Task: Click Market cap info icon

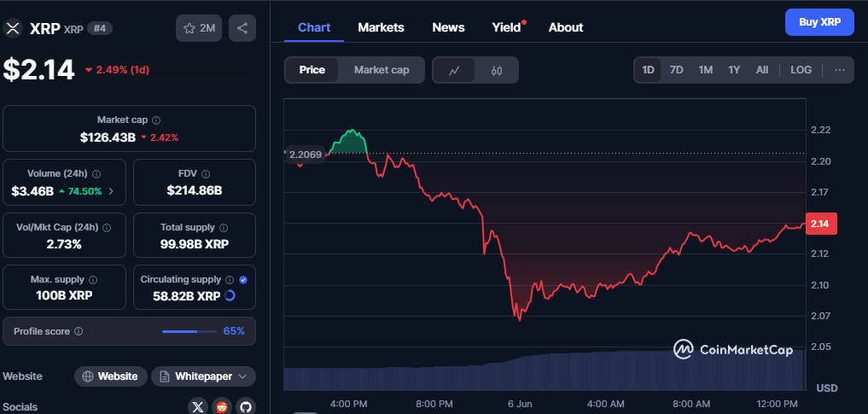Action: click(157, 120)
